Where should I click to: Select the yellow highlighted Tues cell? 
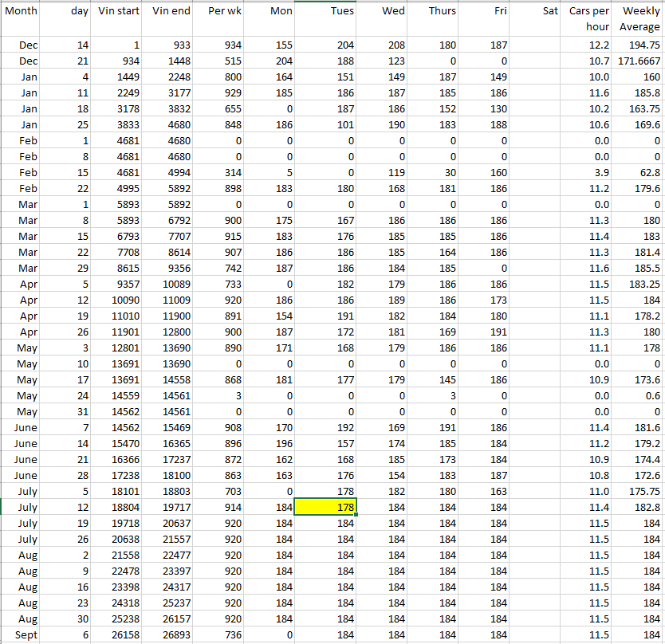[x=325, y=507]
